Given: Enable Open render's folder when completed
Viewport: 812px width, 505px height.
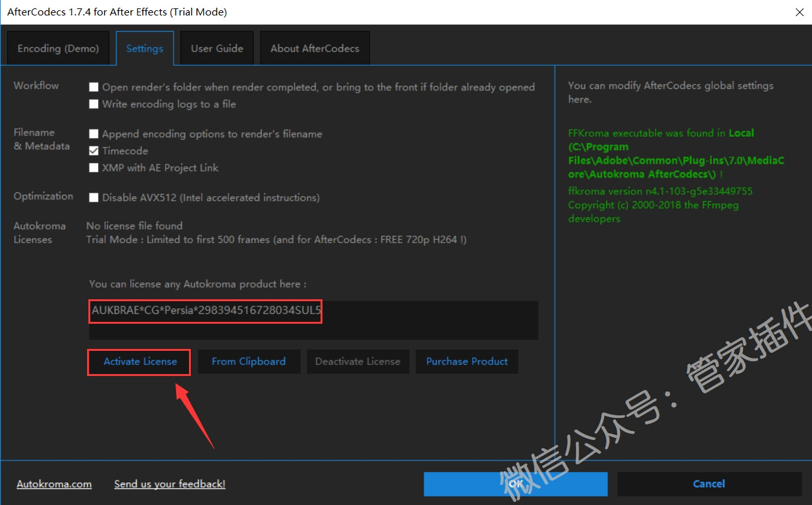Looking at the screenshot, I should [x=94, y=87].
